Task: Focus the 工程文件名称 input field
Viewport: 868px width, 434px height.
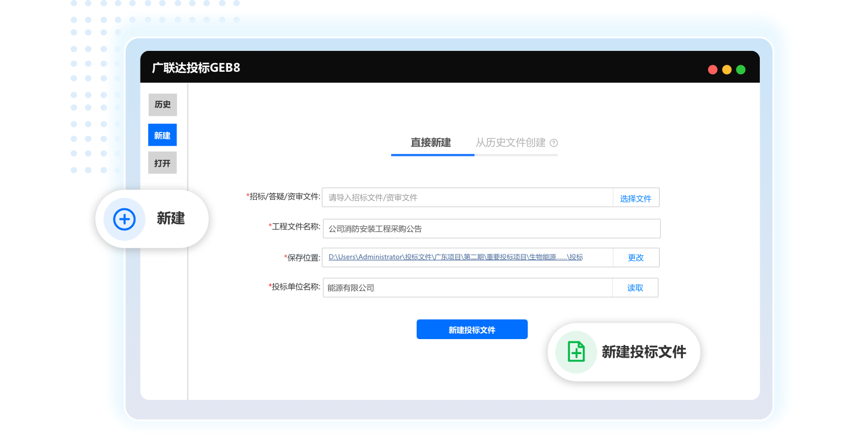Action: point(491,229)
